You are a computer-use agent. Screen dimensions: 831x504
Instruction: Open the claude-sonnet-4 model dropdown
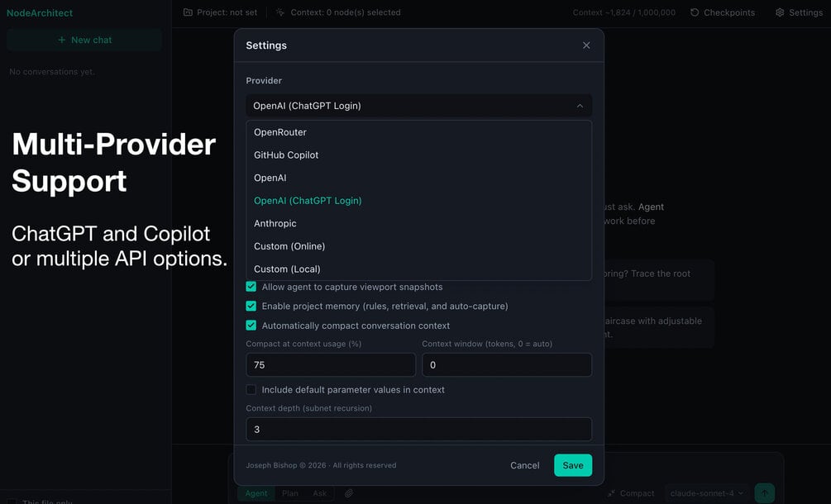(707, 493)
